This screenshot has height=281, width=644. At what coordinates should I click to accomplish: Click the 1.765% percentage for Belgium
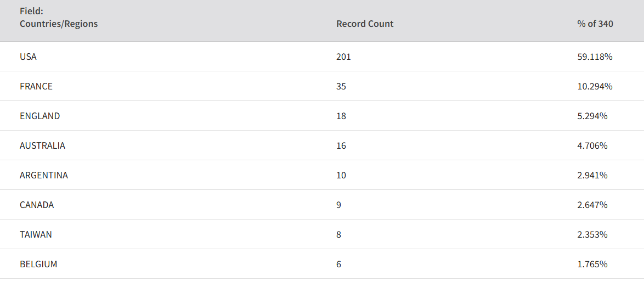coord(592,264)
